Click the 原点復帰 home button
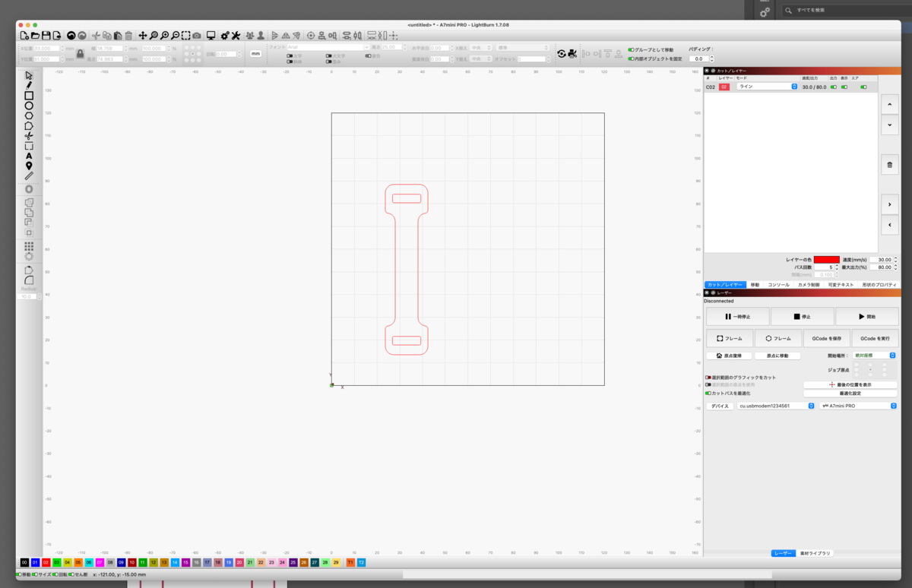Screen dimensions: 912x588 pyautogui.click(x=729, y=356)
